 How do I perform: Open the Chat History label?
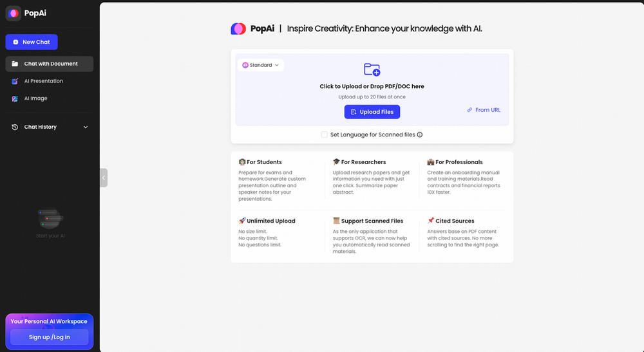pyautogui.click(x=40, y=127)
